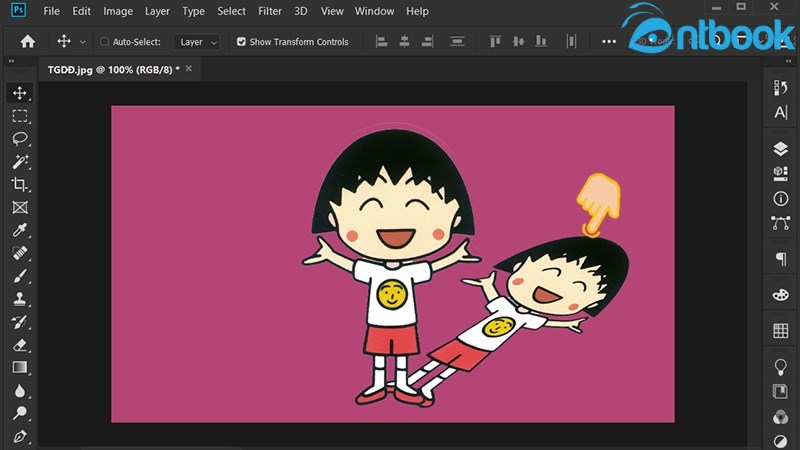Click the distribute horizontally button

571,41
